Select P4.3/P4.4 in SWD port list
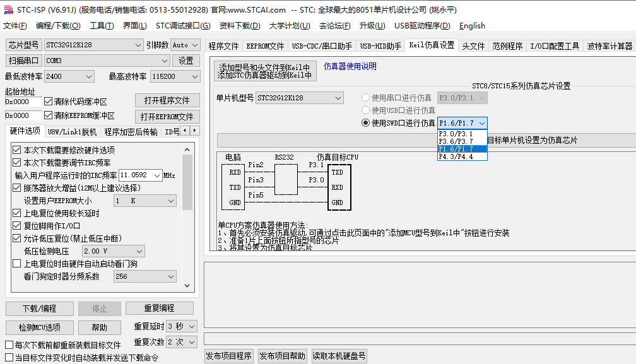The width and height of the screenshot is (636, 364). click(462, 157)
